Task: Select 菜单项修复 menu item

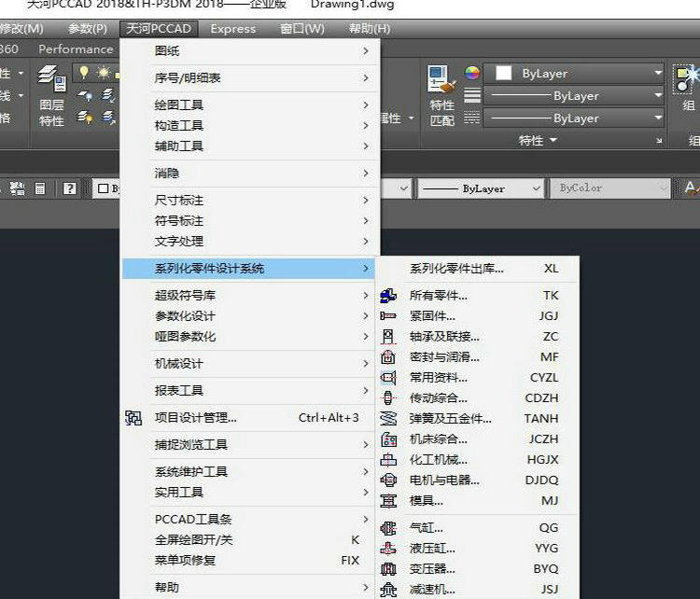Action: coord(247,561)
